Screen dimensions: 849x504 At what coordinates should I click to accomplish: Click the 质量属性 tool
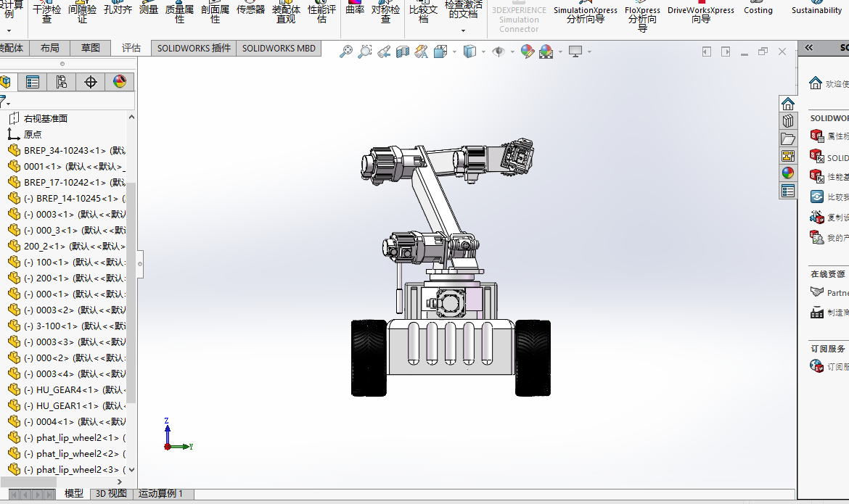click(179, 12)
